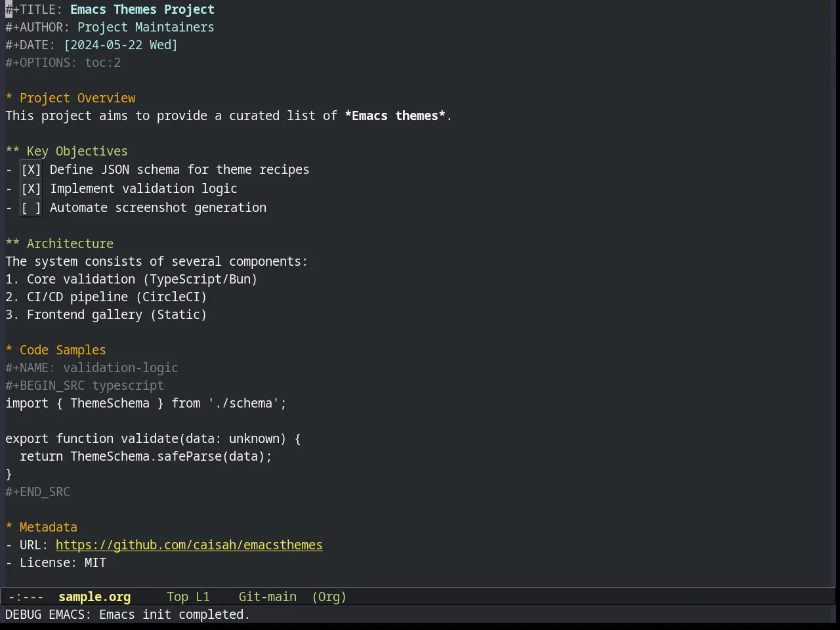Click the 'import { ThemeSchema }' code line
840x630 pixels.
tap(146, 403)
